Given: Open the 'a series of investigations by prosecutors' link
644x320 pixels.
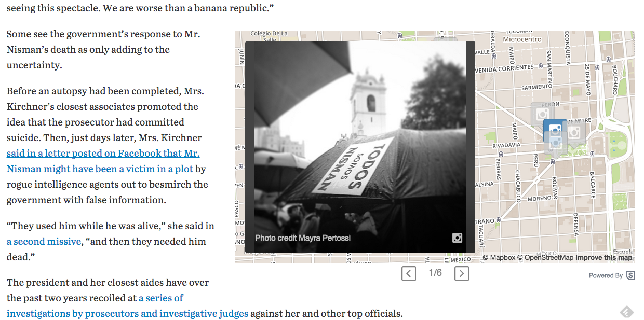Looking at the screenshot, I should 127,306.
